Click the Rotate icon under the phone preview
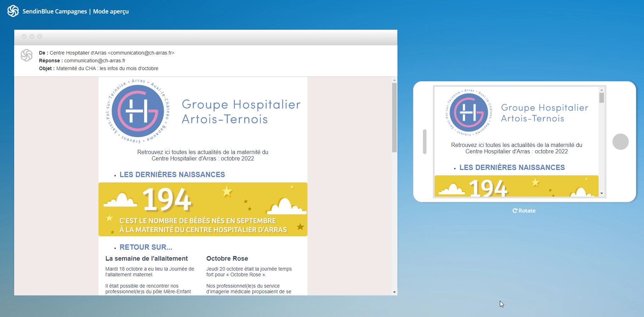Screen dimensions: 644x317 point(515,211)
